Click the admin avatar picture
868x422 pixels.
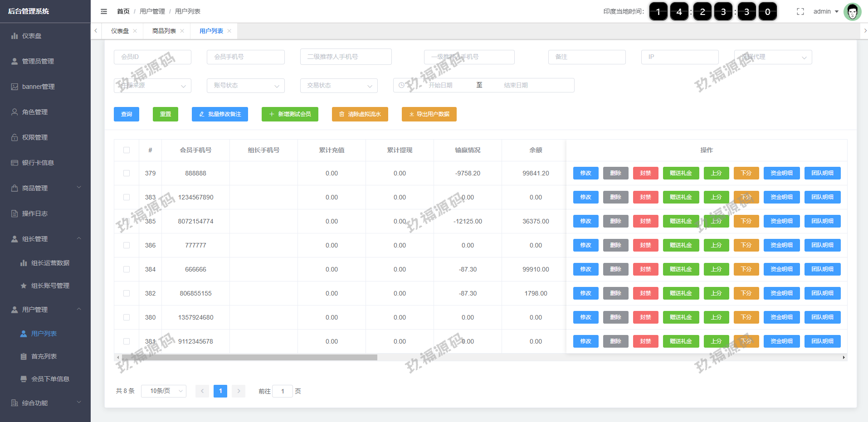click(x=852, y=12)
